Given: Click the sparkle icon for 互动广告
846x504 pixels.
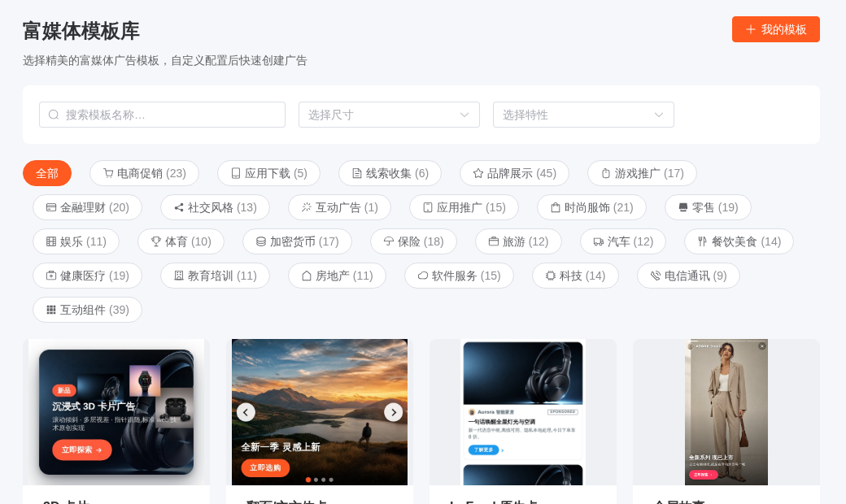Looking at the screenshot, I should (307, 207).
